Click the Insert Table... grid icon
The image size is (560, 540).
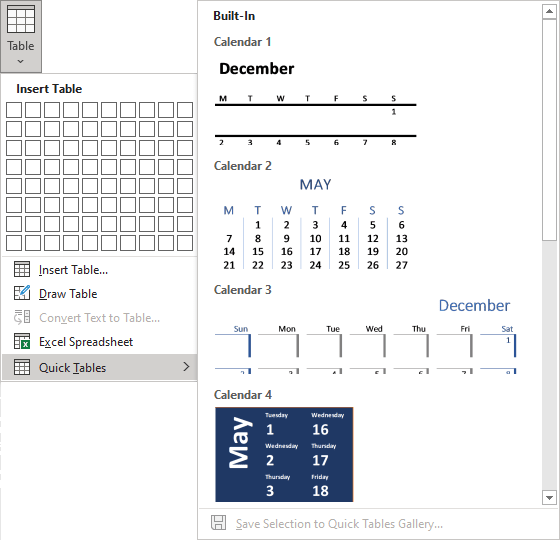(x=22, y=269)
